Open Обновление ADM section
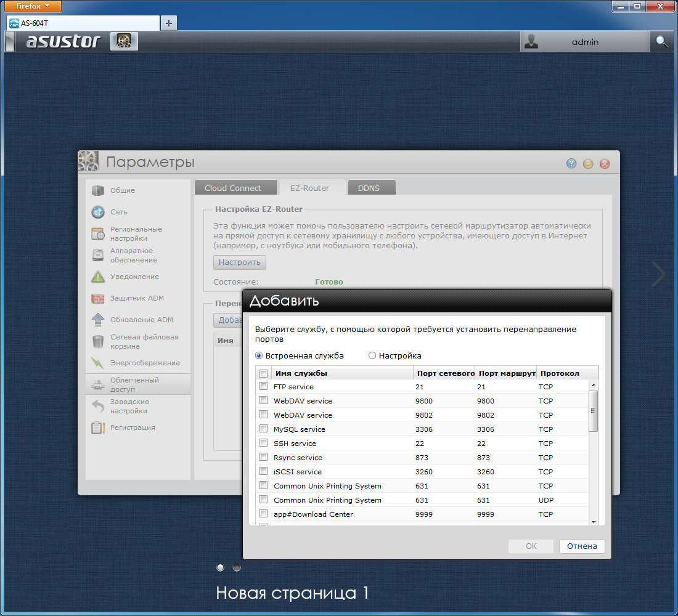The image size is (678, 616). tap(137, 320)
